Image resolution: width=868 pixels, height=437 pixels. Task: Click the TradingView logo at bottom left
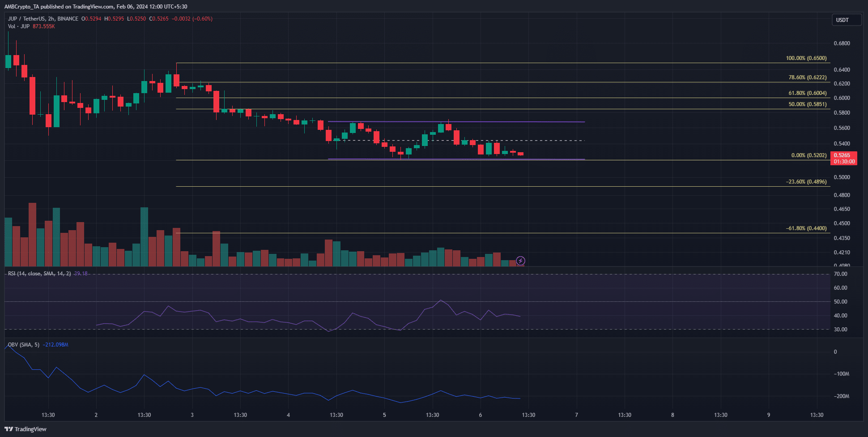(x=26, y=429)
